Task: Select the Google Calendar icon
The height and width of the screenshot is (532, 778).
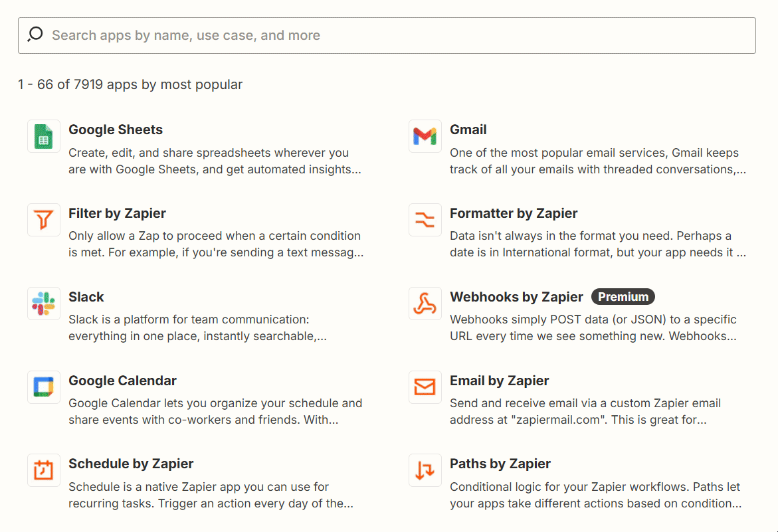Action: coord(44,388)
